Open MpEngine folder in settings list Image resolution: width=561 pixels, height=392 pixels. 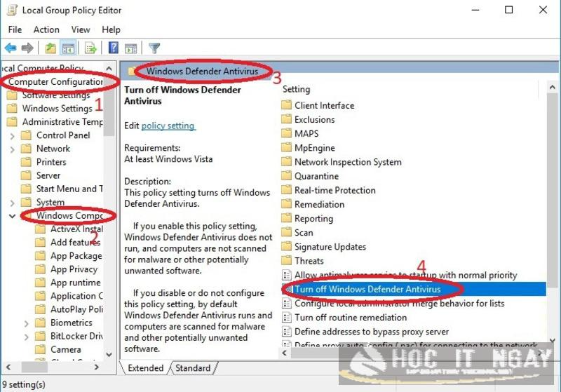coord(308,148)
